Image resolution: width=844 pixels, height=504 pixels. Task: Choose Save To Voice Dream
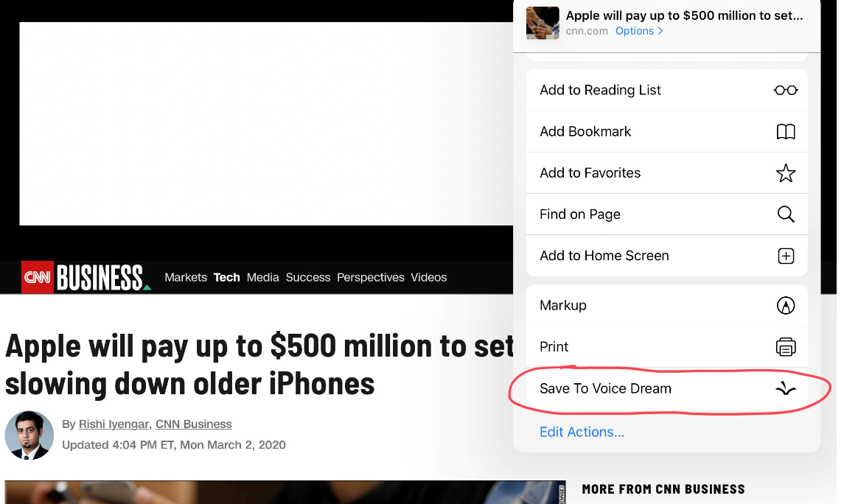tap(666, 388)
